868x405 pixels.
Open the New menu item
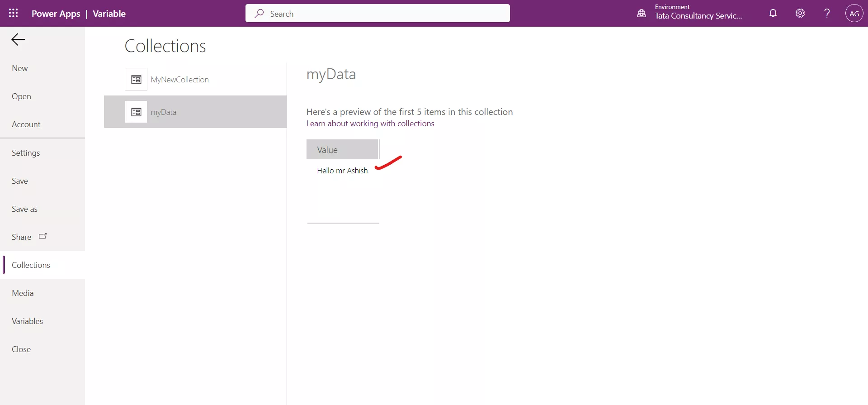coord(42,68)
